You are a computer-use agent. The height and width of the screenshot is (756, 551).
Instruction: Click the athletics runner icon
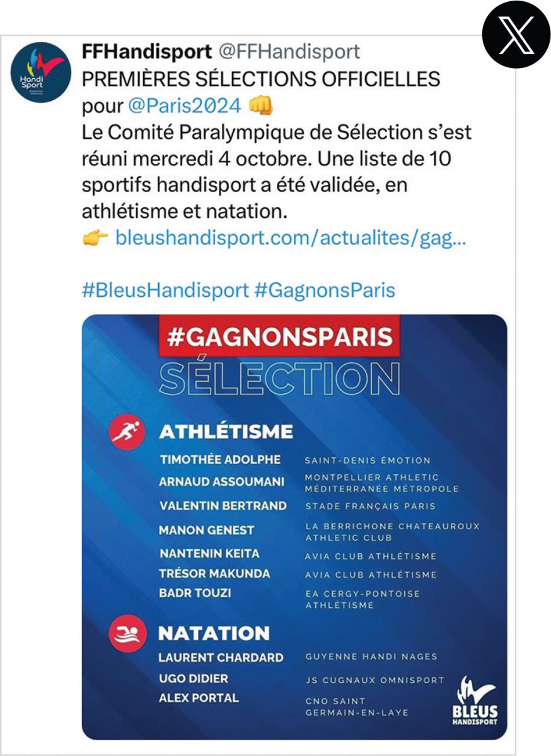click(x=128, y=432)
